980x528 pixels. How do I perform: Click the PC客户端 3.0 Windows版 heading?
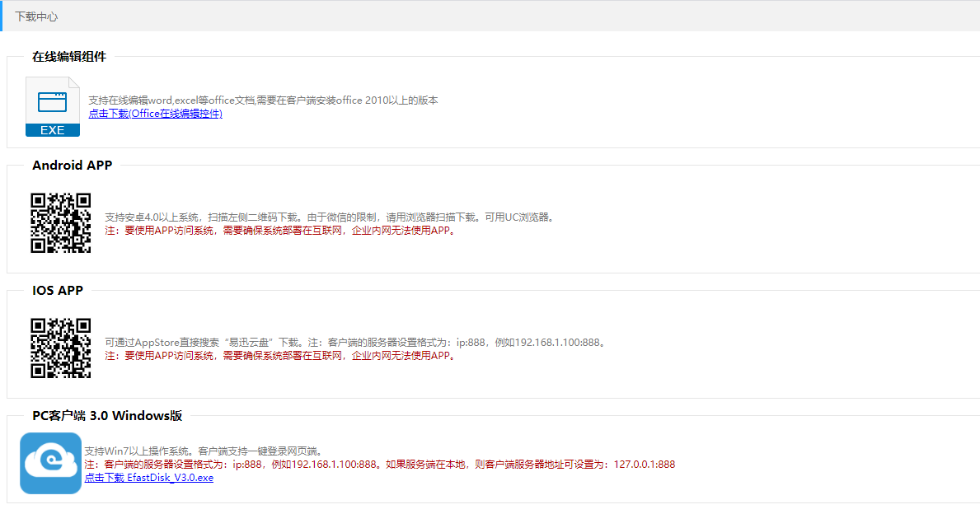click(x=107, y=415)
